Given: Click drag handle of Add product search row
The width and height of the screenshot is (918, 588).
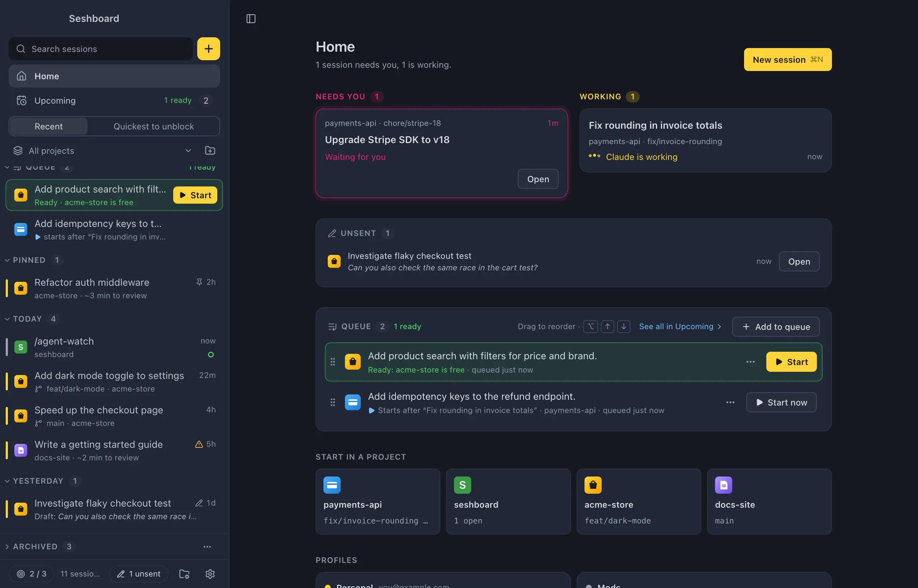Looking at the screenshot, I should pos(333,361).
